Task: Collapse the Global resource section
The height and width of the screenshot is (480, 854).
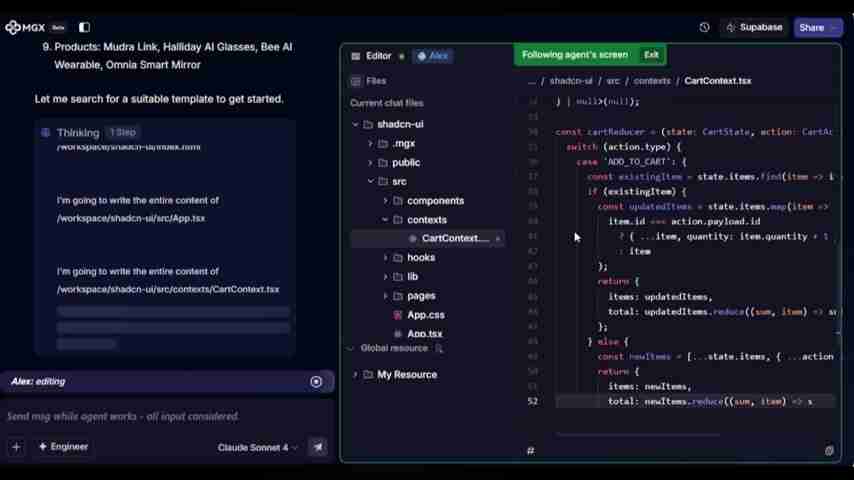Action: (x=351, y=348)
